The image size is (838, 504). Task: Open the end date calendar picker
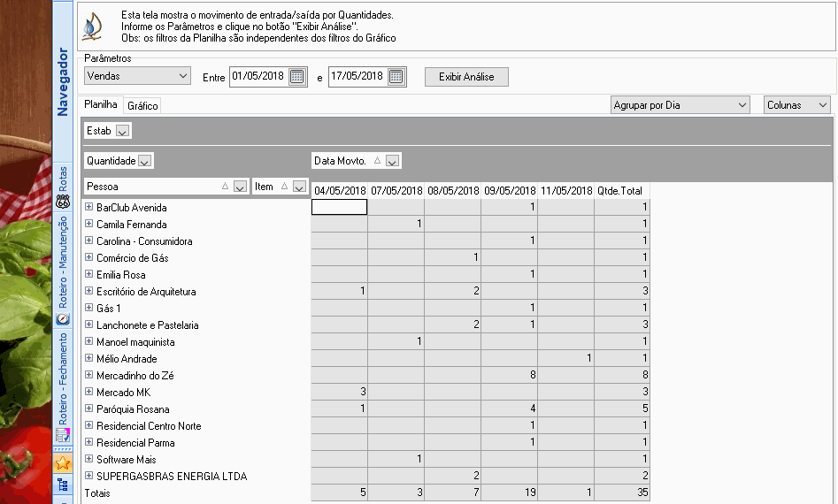click(x=396, y=77)
